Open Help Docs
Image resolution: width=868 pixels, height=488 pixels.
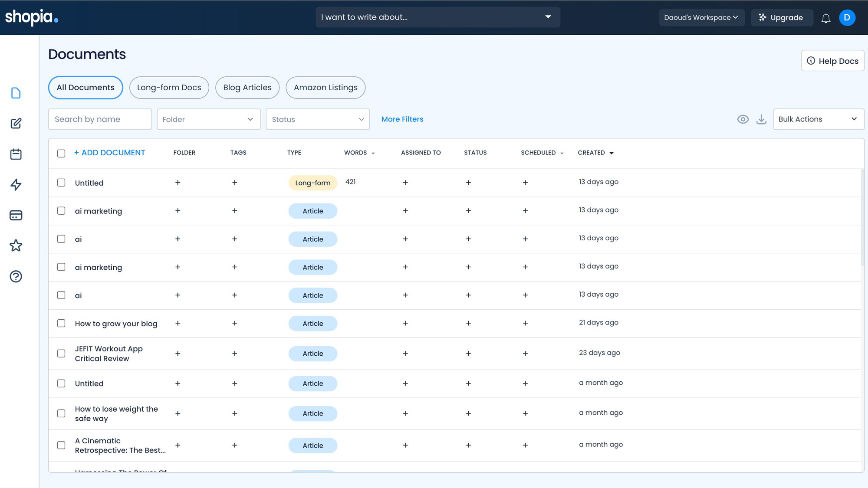[x=832, y=61]
